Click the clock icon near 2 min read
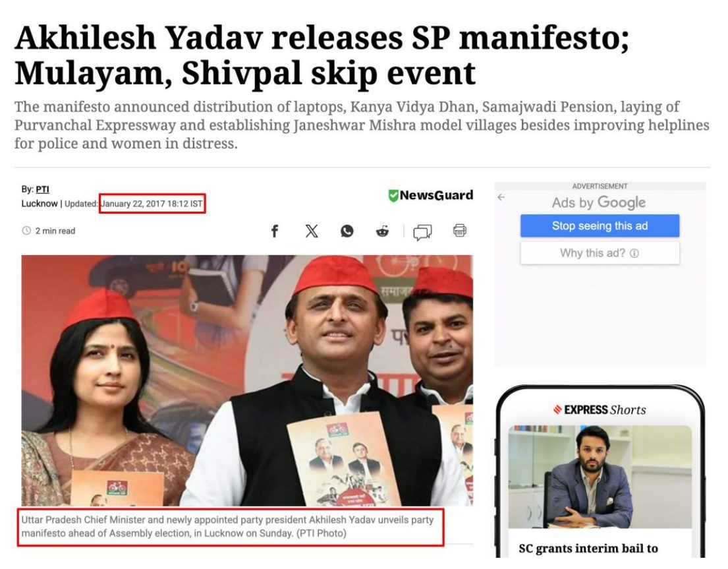The image size is (728, 569). pyautogui.click(x=26, y=231)
